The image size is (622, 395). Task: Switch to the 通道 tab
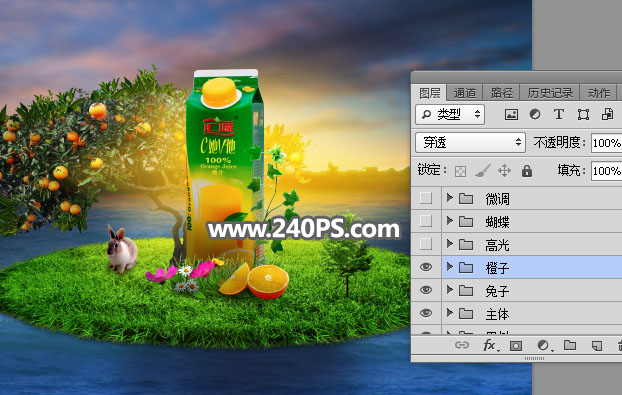click(465, 93)
